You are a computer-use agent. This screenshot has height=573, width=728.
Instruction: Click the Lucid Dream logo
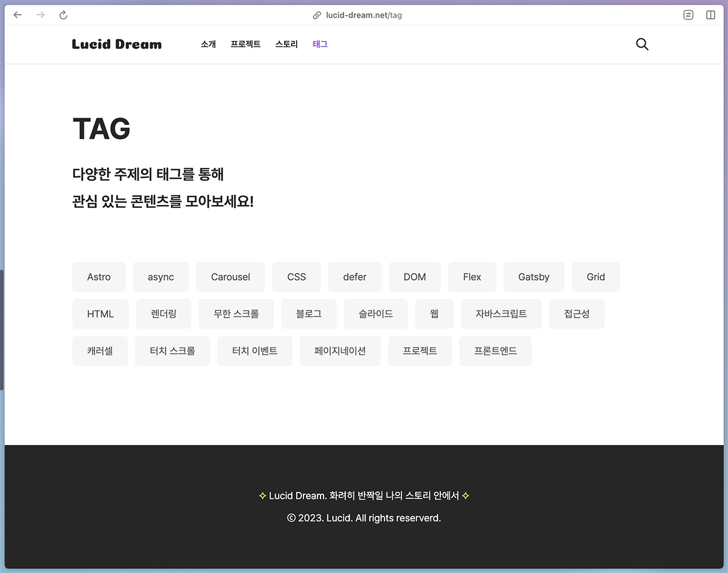pyautogui.click(x=117, y=44)
